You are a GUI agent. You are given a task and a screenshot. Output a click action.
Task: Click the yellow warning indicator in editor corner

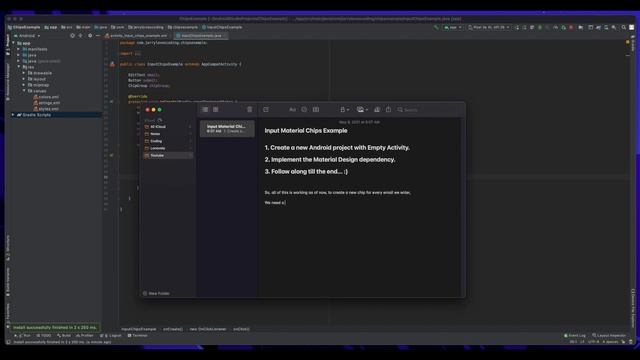coord(628,42)
